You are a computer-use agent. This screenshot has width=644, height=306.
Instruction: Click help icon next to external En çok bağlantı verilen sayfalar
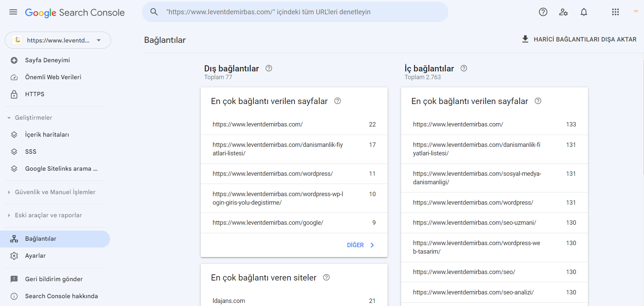click(x=338, y=101)
